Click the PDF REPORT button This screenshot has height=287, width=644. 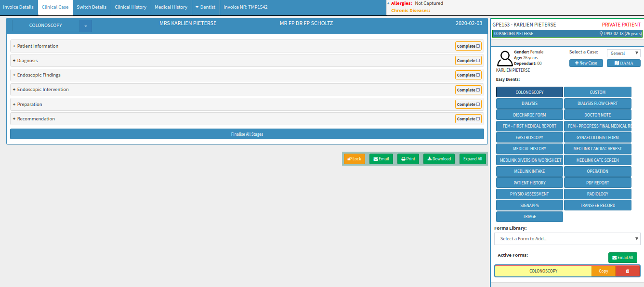(598, 183)
